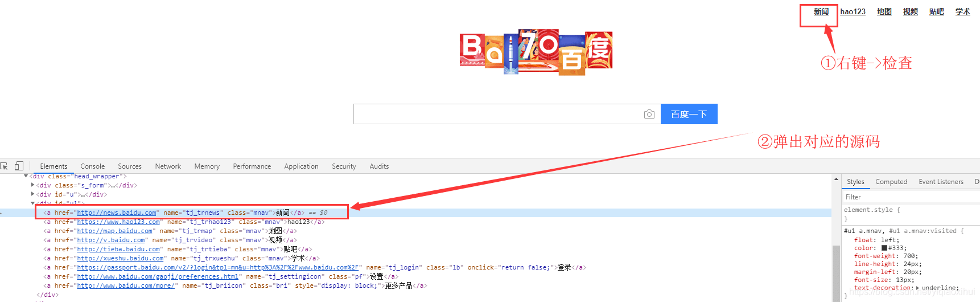Expand the div with id u
This screenshot has height=302, width=980.
click(x=32, y=194)
